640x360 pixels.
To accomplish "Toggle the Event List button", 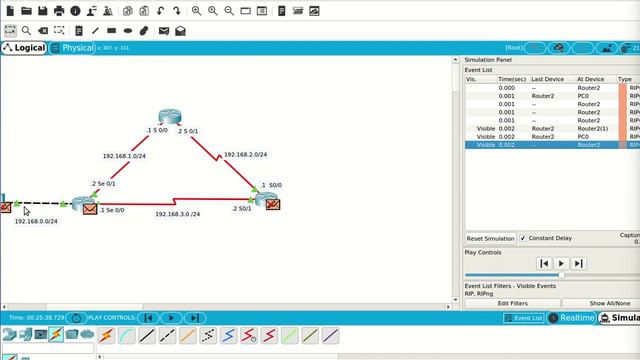I will (x=524, y=318).
